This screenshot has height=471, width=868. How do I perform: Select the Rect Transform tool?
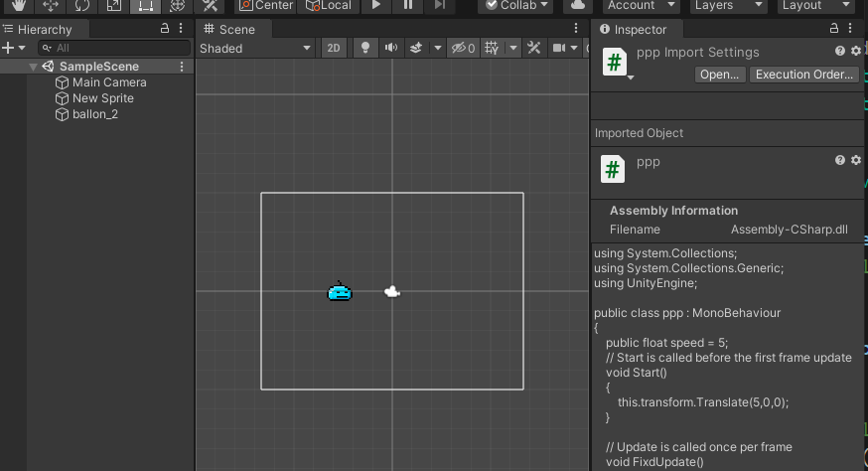click(x=145, y=5)
